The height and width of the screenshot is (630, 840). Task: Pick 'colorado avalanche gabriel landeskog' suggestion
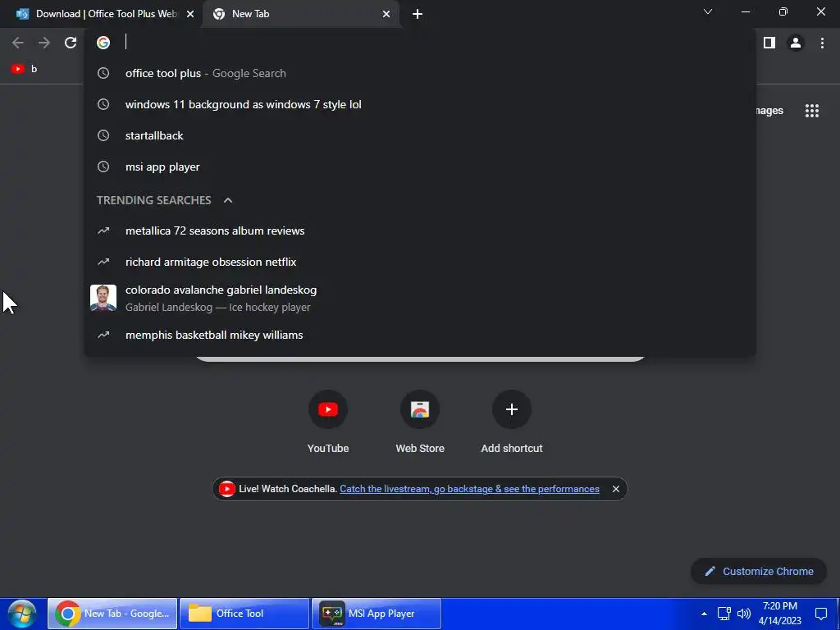(x=420, y=298)
